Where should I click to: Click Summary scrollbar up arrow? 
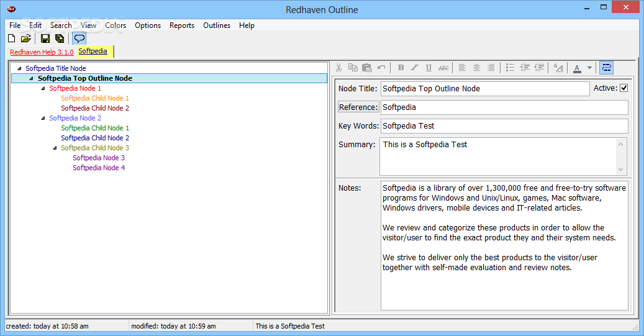point(620,144)
